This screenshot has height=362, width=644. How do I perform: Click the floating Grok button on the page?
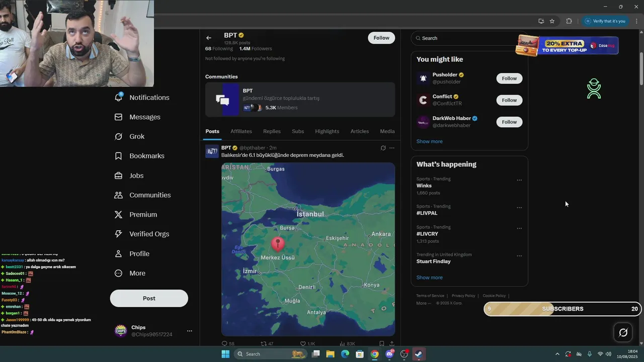pos(623,332)
